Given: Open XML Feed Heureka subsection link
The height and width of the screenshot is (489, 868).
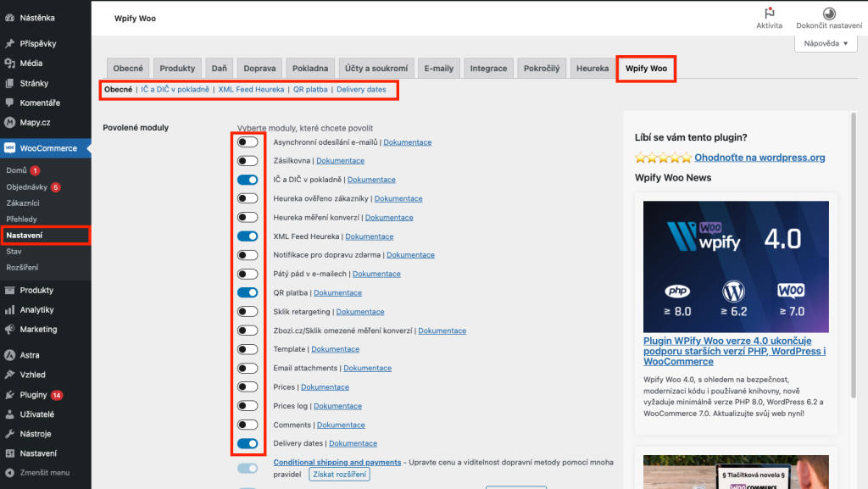Looking at the screenshot, I should click(251, 89).
